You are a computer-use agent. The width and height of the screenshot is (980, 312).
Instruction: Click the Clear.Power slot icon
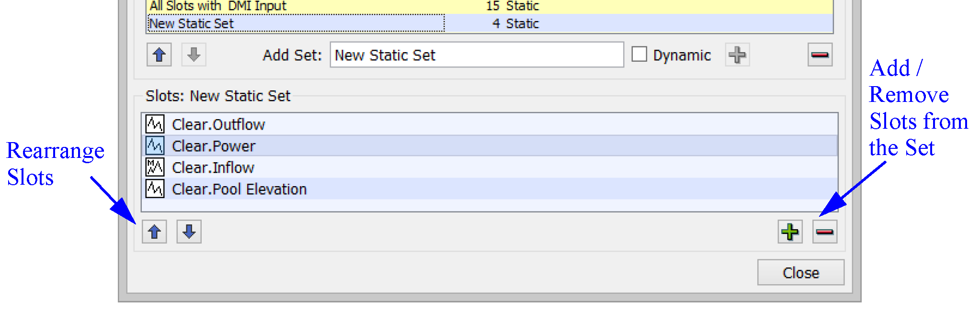tap(155, 145)
